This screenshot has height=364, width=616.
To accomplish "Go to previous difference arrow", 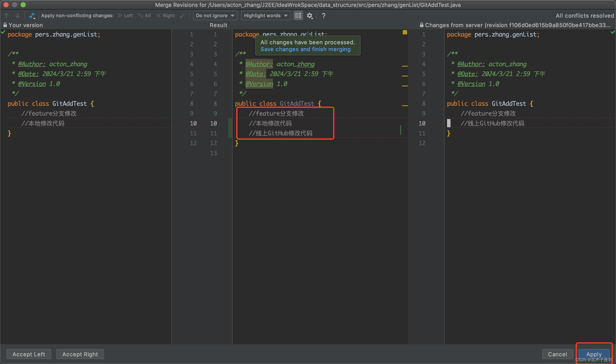I will pyautogui.click(x=7, y=15).
